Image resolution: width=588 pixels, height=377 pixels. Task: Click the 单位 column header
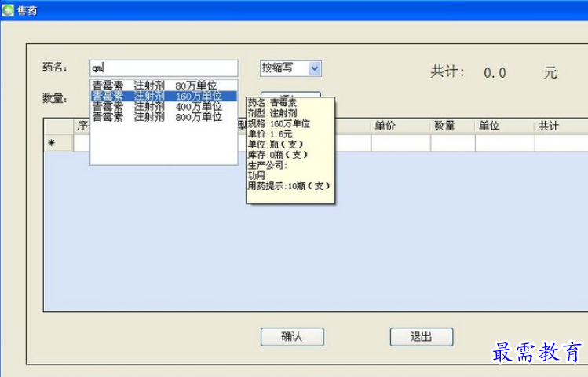coord(505,126)
